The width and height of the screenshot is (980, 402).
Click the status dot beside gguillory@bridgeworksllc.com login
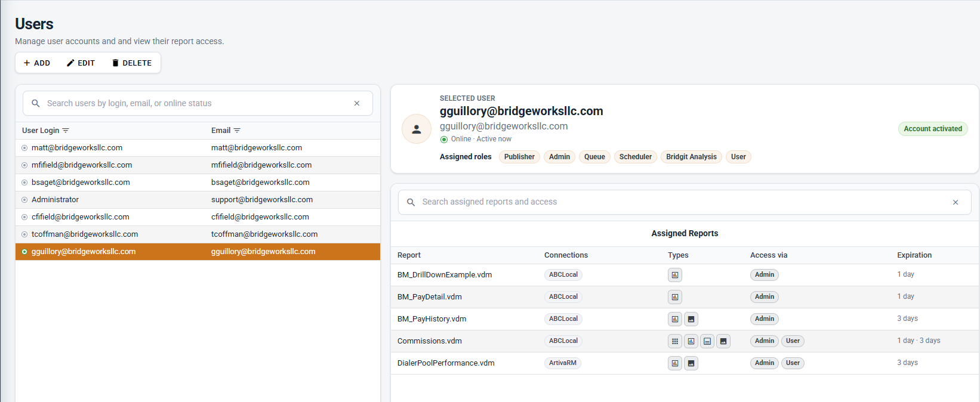(x=24, y=252)
